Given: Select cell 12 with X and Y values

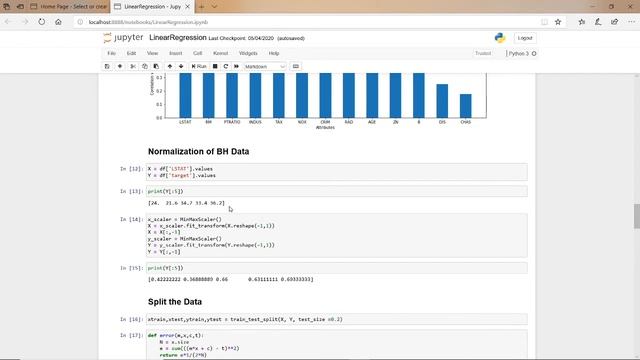Looking at the screenshot, I should point(336,172).
